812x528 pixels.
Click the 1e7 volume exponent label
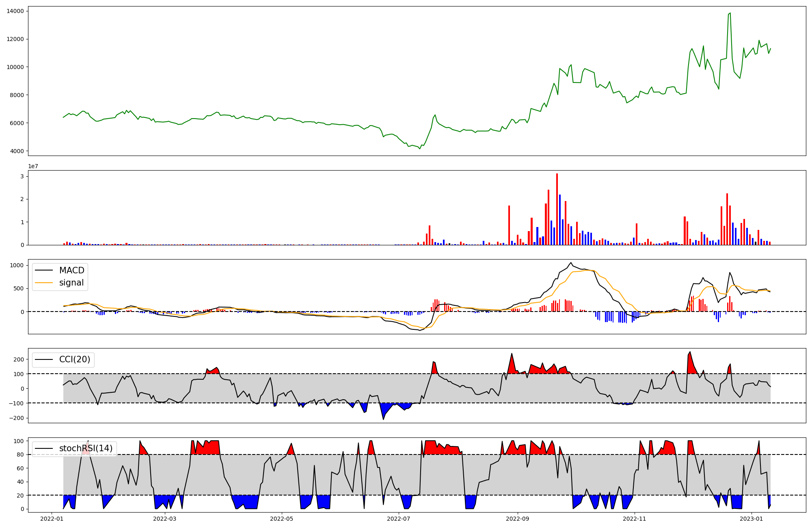pyautogui.click(x=33, y=166)
